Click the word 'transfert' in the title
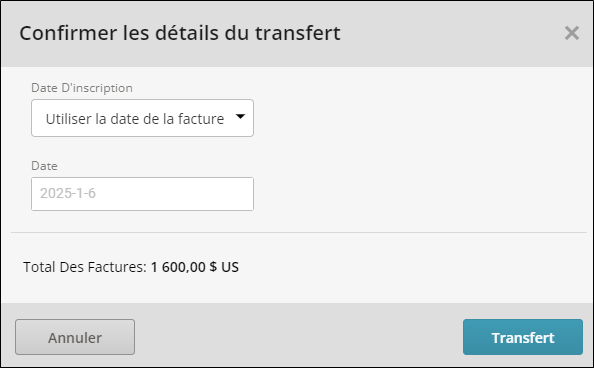The image size is (594, 368). pyautogui.click(x=298, y=33)
